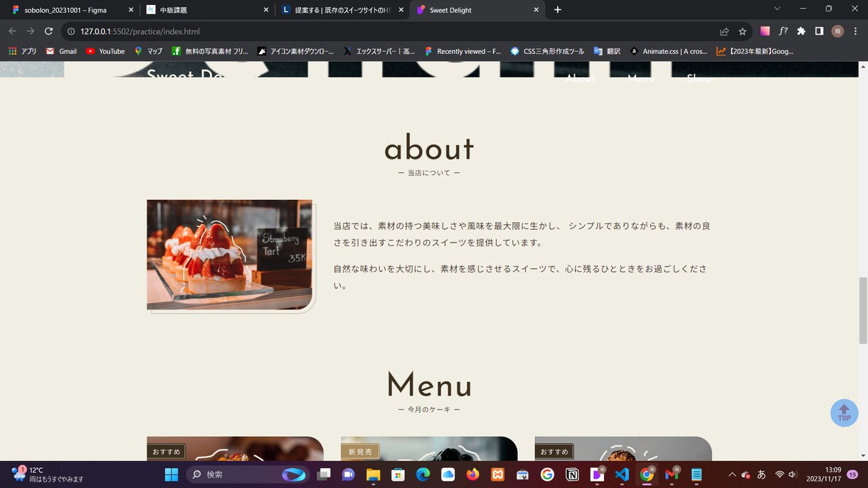Close the 中級課題 tab
Image resolution: width=868 pixels, height=488 pixels.
[x=266, y=10]
